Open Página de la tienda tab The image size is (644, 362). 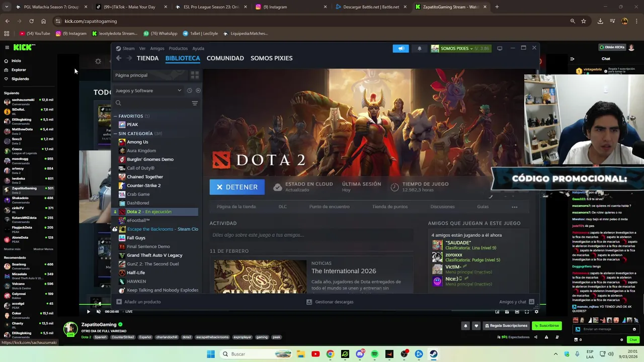pos(236,207)
